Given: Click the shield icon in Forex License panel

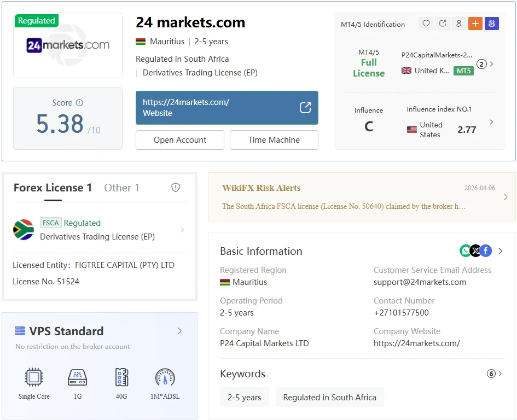Looking at the screenshot, I should (176, 188).
